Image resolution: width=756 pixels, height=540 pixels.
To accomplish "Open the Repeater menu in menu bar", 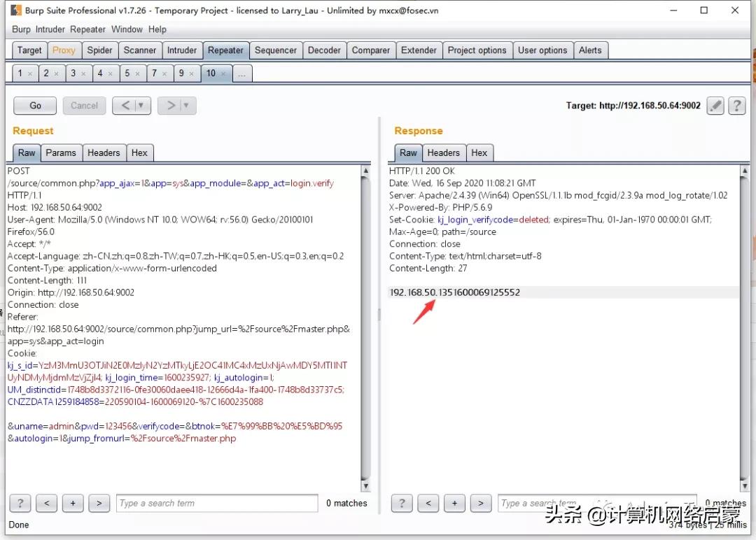I will pos(87,29).
